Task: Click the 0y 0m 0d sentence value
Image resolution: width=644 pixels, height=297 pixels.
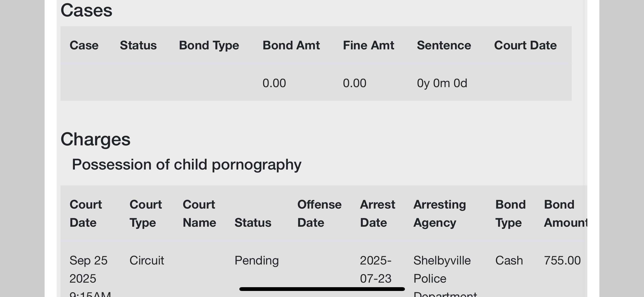Action: point(442,83)
